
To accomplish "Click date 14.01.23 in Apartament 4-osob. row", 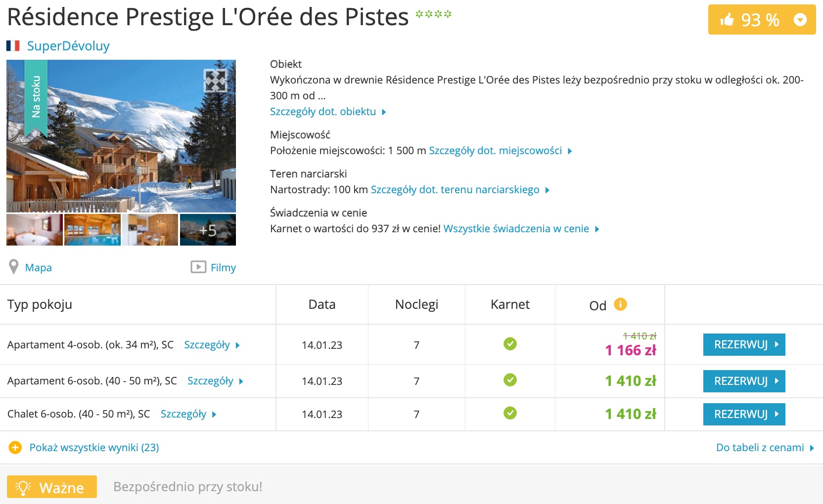I will tap(322, 345).
